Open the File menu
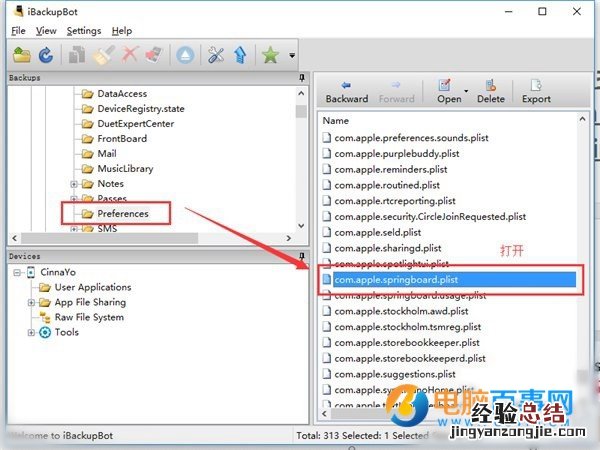 [x=18, y=31]
